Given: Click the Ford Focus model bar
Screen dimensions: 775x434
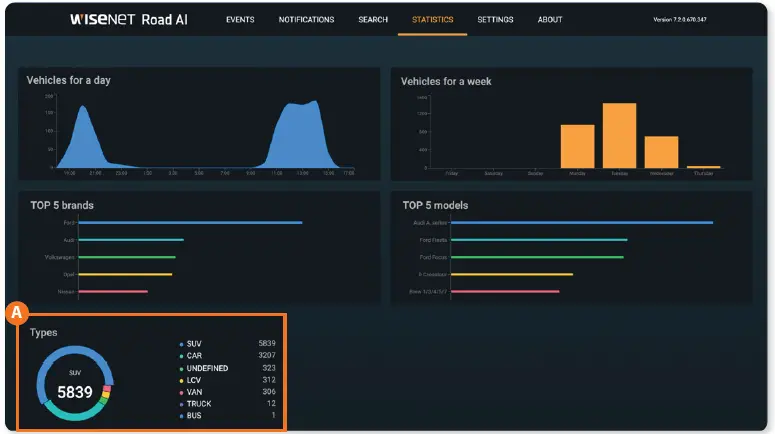Looking at the screenshot, I should click(x=537, y=257).
